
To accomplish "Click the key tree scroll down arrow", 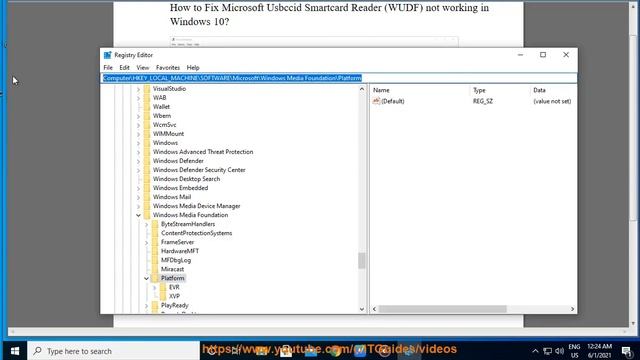I will point(362,309).
